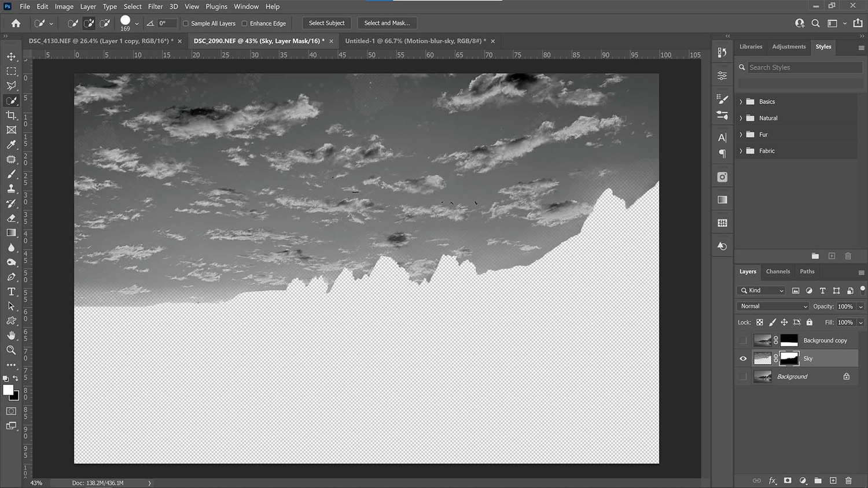Open the Kind filter dropdown
The height and width of the screenshot is (488, 868).
click(x=762, y=291)
